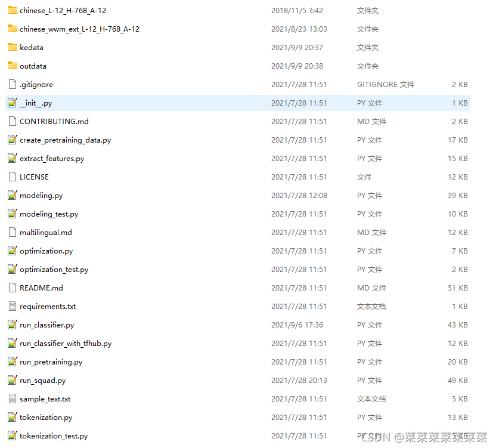Click the __init__.py file name
This screenshot has width=496, height=448.
pyautogui.click(x=36, y=103)
